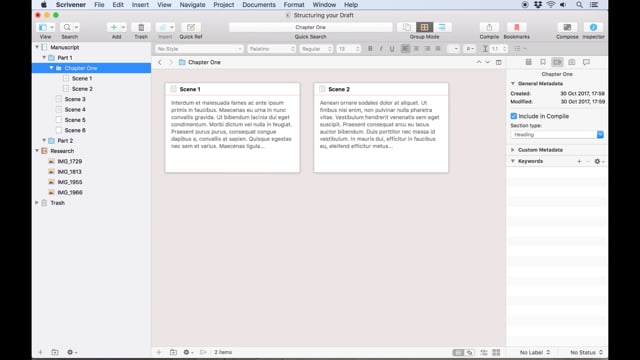Screen dimensions: 640x360
Task: Apply bold formatting
Action: [x=370, y=49]
